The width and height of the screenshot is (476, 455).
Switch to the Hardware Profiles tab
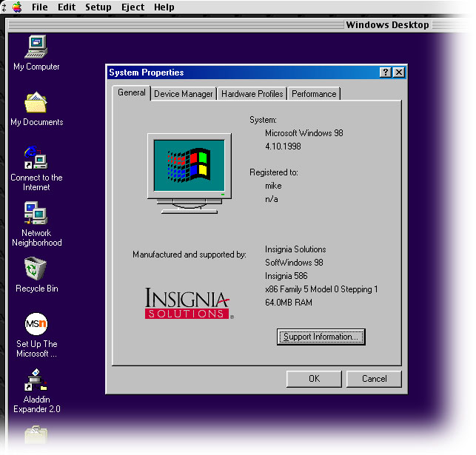pos(252,94)
